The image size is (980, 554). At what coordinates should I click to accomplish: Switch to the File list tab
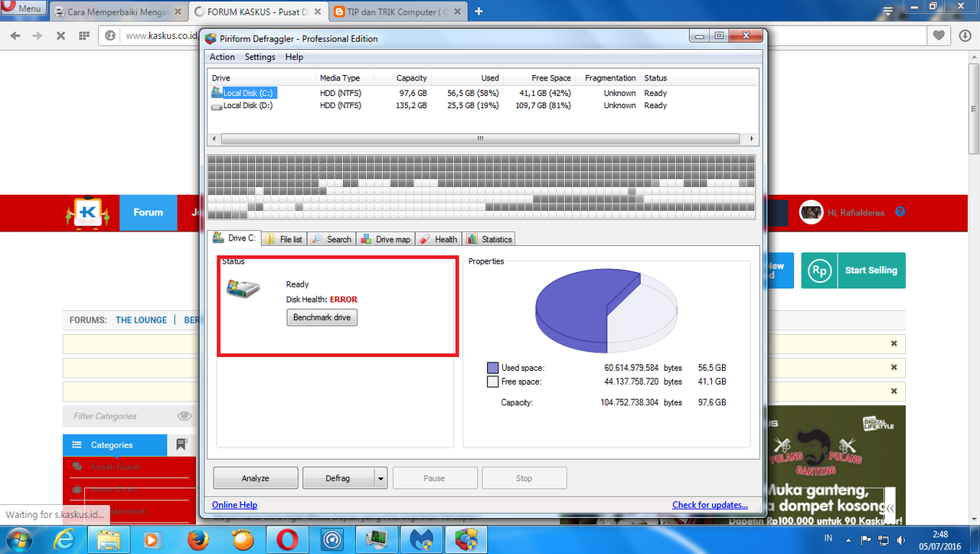click(x=284, y=239)
